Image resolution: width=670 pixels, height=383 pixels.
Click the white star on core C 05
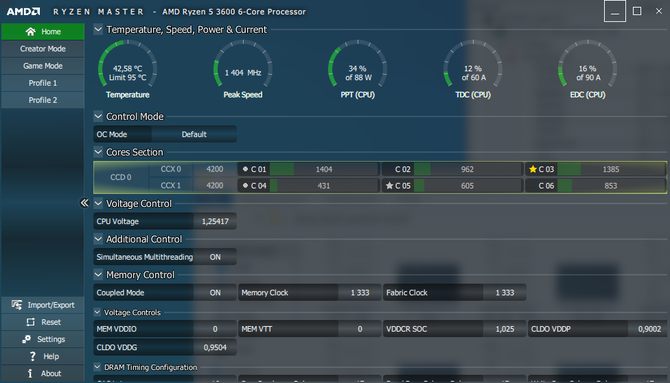pos(389,186)
